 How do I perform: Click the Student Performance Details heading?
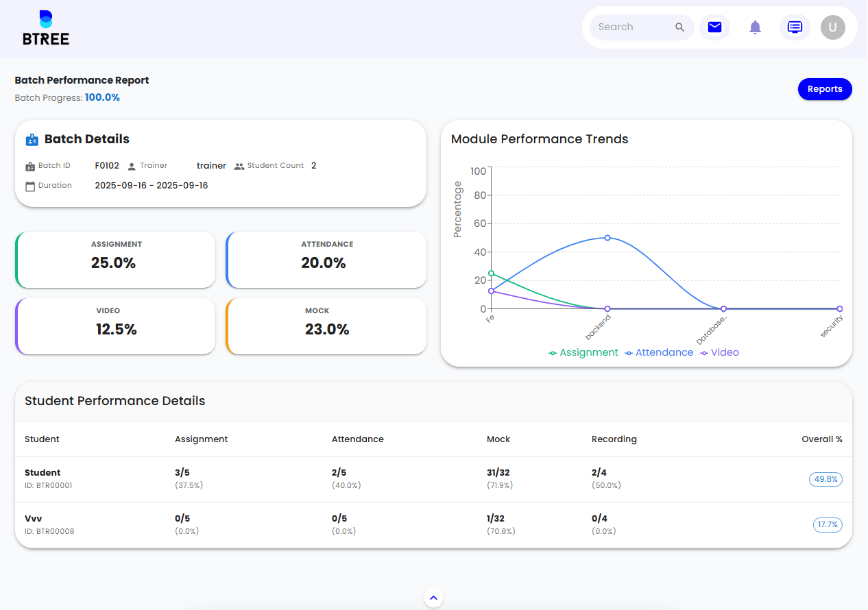[115, 401]
